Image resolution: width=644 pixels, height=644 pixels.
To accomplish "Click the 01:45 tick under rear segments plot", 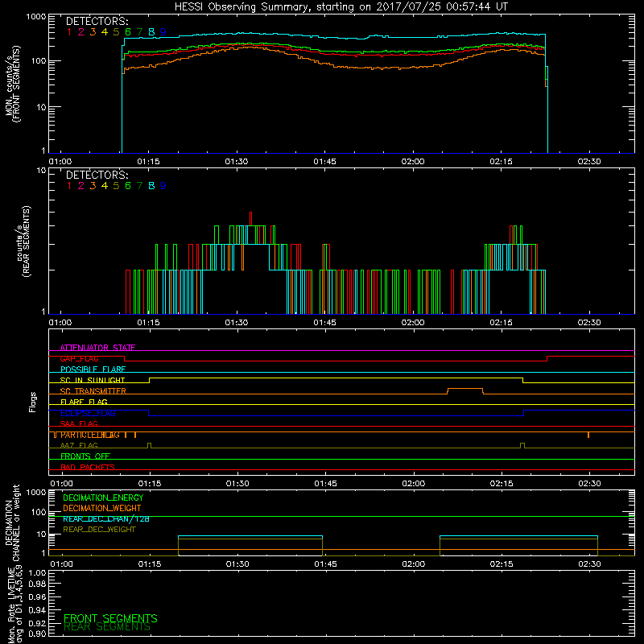I will tap(325, 323).
